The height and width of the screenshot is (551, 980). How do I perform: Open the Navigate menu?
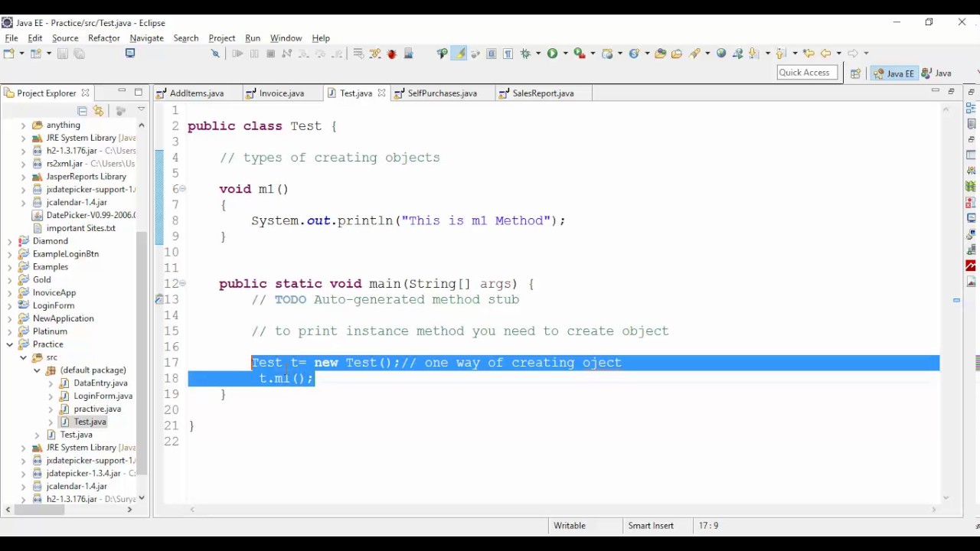tap(147, 38)
